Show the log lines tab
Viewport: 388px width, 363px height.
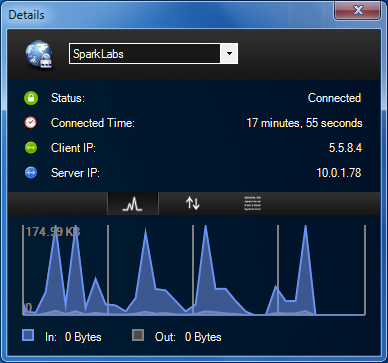pyautogui.click(x=253, y=203)
